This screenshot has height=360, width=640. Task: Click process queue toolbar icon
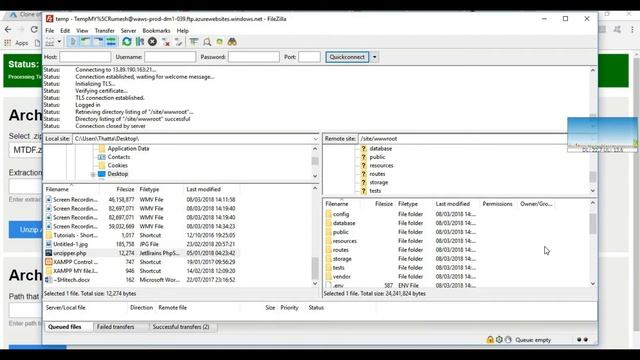click(x=140, y=42)
